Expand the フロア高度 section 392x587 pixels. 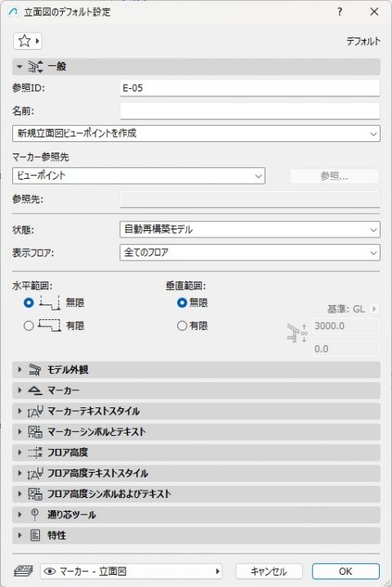click(20, 452)
